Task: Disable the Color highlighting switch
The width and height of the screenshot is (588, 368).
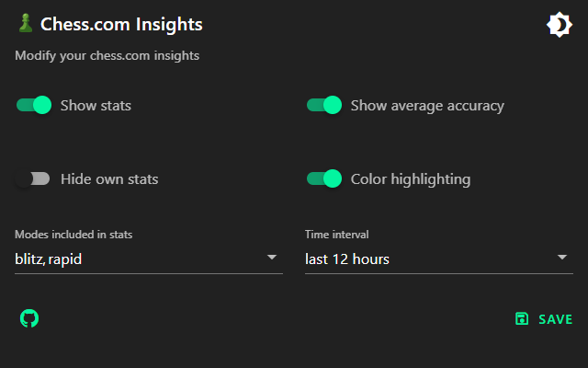Action: click(323, 178)
